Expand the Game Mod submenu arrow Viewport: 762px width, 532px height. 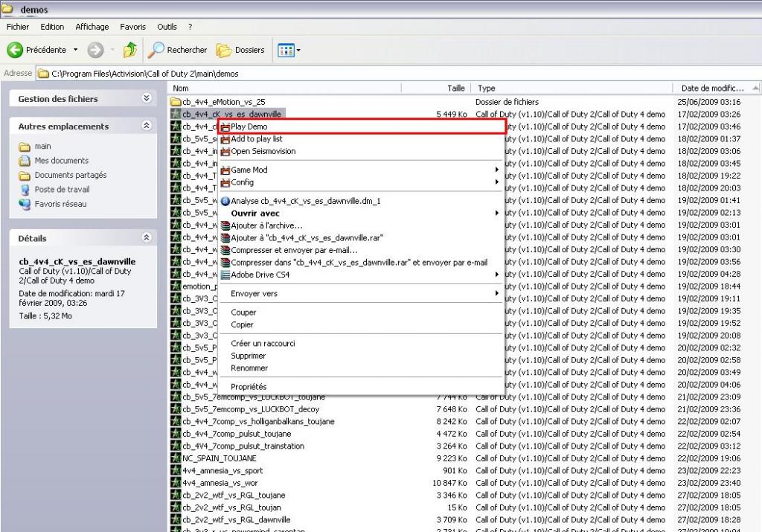496,170
